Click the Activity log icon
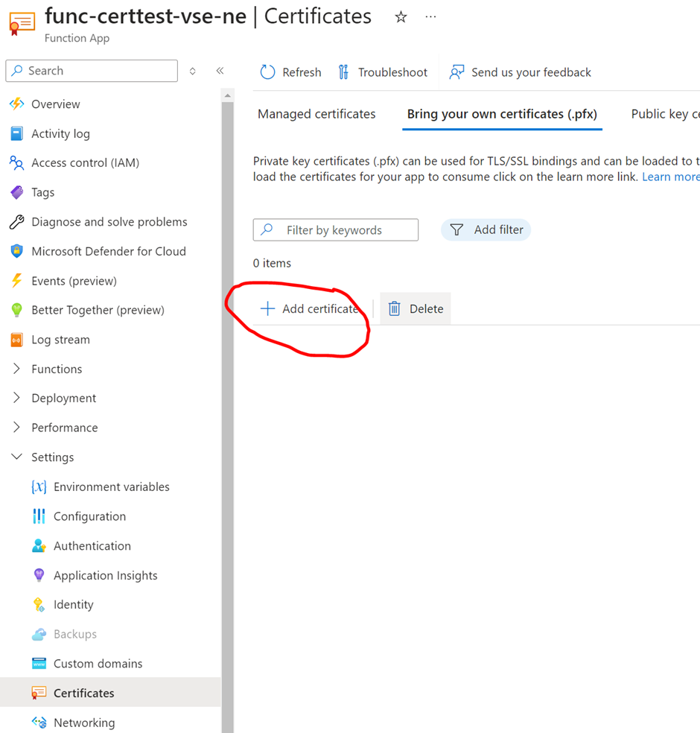700x733 pixels. pyautogui.click(x=17, y=133)
